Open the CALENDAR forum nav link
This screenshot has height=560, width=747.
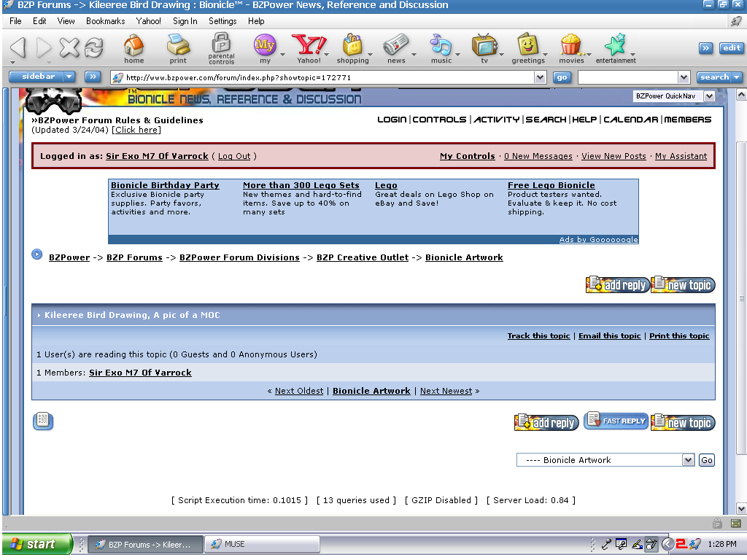(x=631, y=120)
